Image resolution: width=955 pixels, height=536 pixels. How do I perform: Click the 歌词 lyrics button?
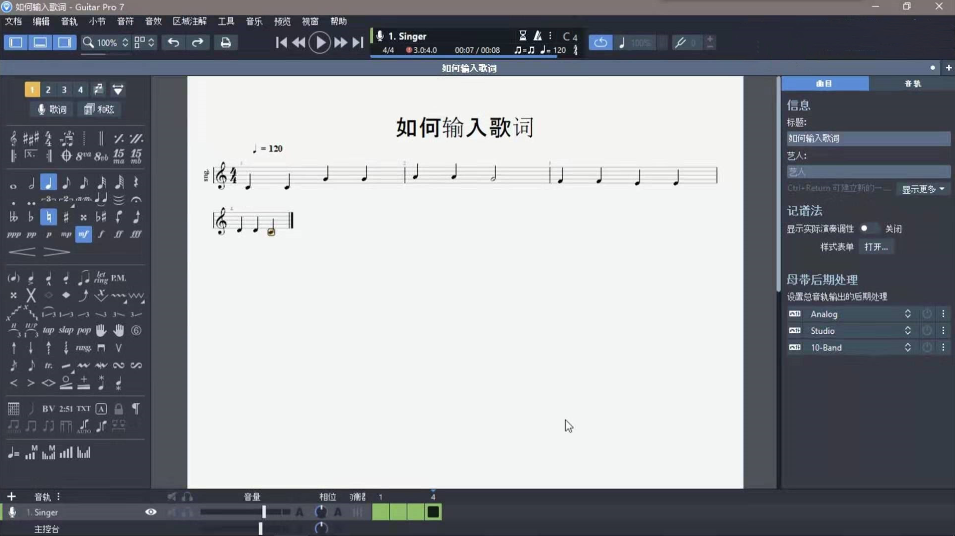52,109
